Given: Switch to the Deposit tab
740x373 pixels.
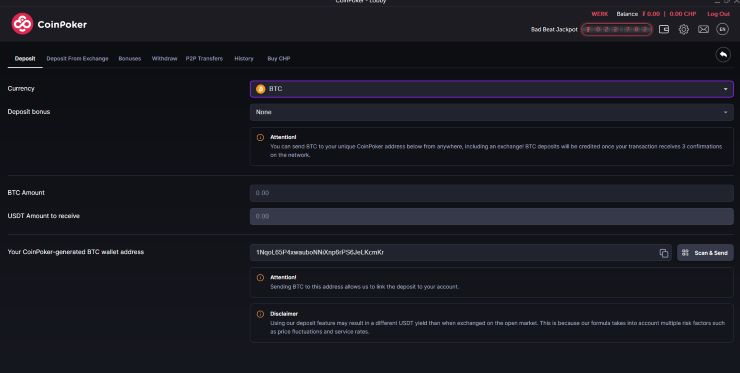Looking at the screenshot, I should 25,59.
